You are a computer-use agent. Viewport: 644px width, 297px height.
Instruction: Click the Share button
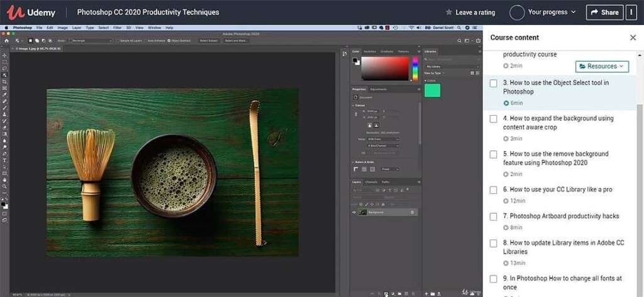(604, 13)
